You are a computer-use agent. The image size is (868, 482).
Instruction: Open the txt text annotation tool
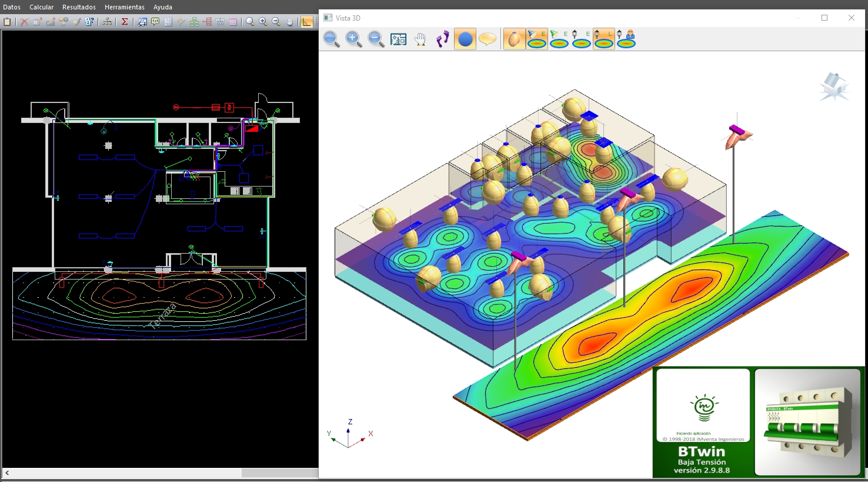[x=155, y=22]
